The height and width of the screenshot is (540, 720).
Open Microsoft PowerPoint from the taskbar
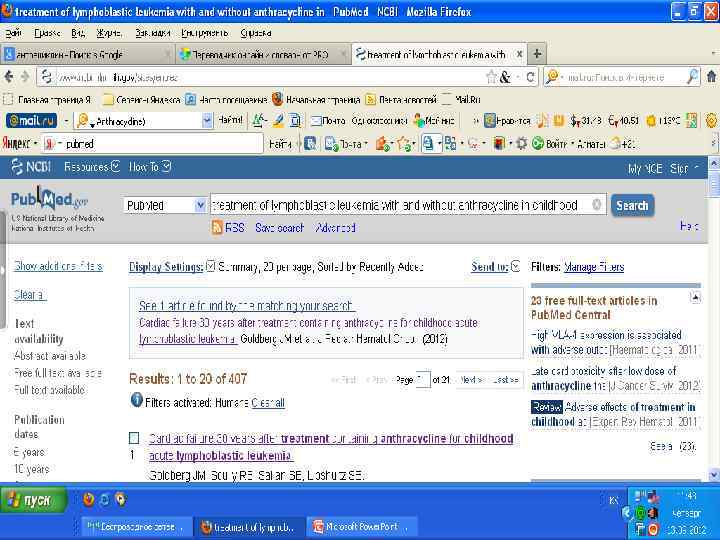pos(362,527)
